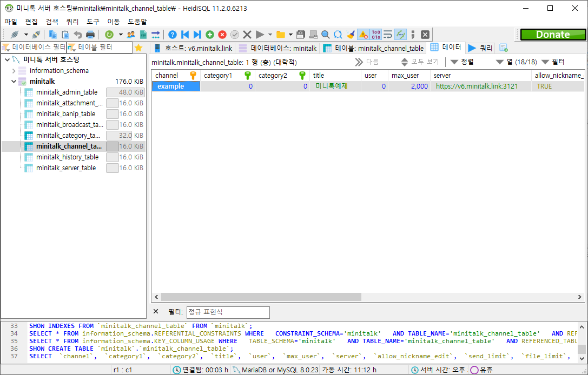Click the yellow folder load icon
Screen dimensions: 588x375
281,35
